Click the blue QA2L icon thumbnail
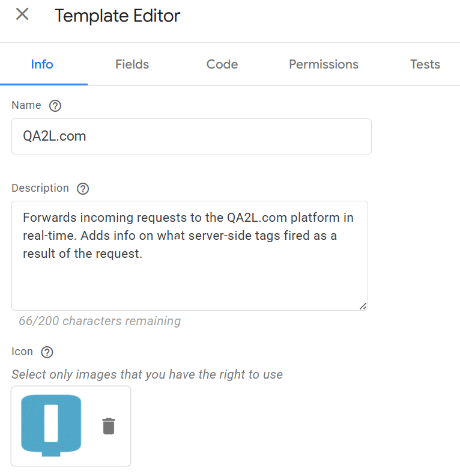Viewport: 460px width, 476px height. (51, 425)
